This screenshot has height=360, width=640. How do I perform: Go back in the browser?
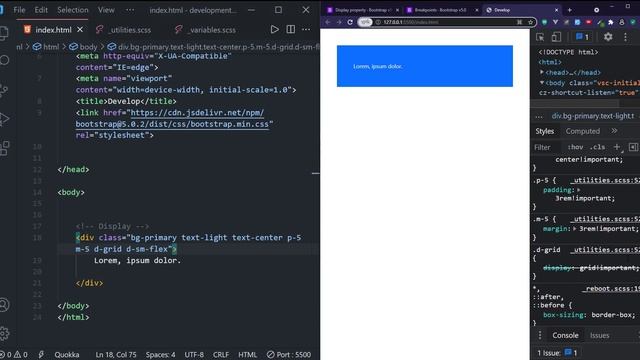click(x=328, y=22)
